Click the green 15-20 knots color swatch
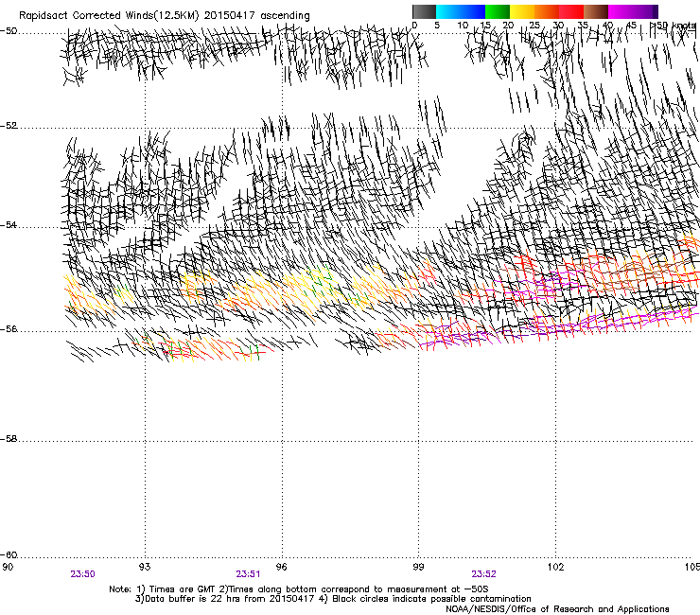Screen dimensions: 700x615 (498, 11)
